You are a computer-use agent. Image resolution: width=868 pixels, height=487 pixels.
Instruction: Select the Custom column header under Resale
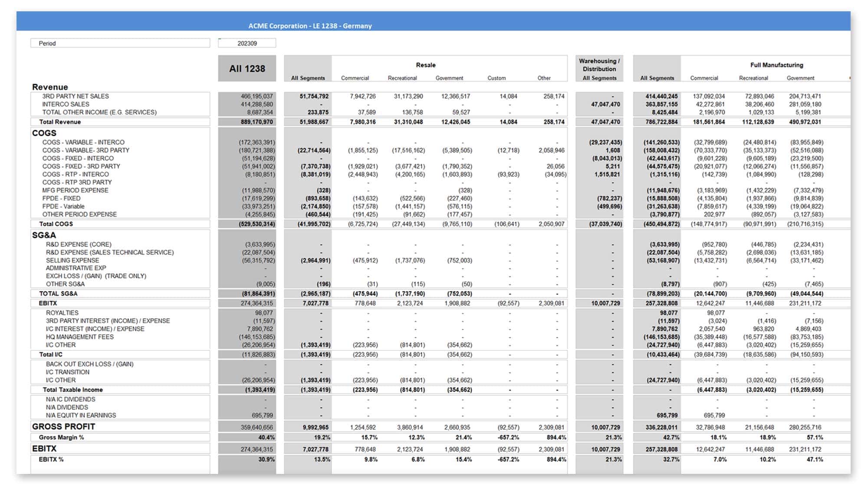pyautogui.click(x=496, y=78)
